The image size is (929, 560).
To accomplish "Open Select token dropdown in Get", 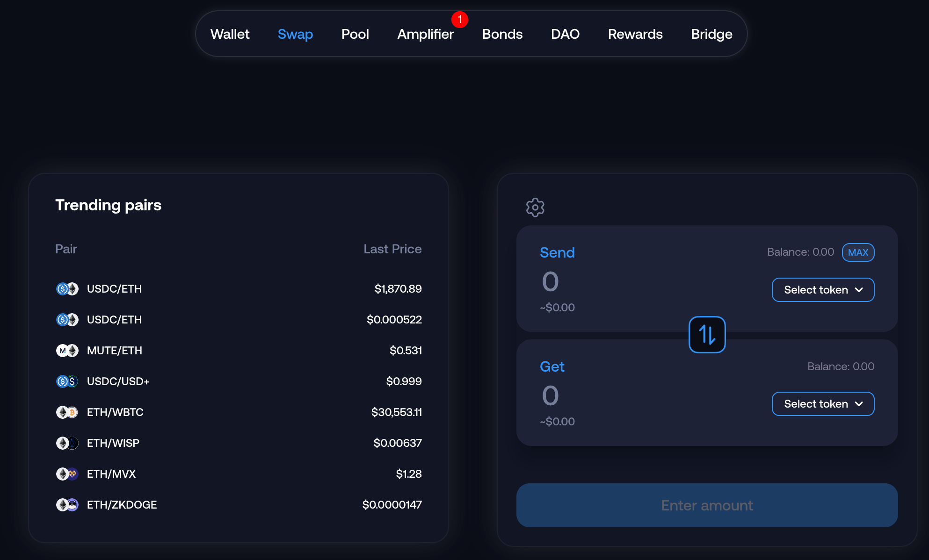I will coord(823,404).
